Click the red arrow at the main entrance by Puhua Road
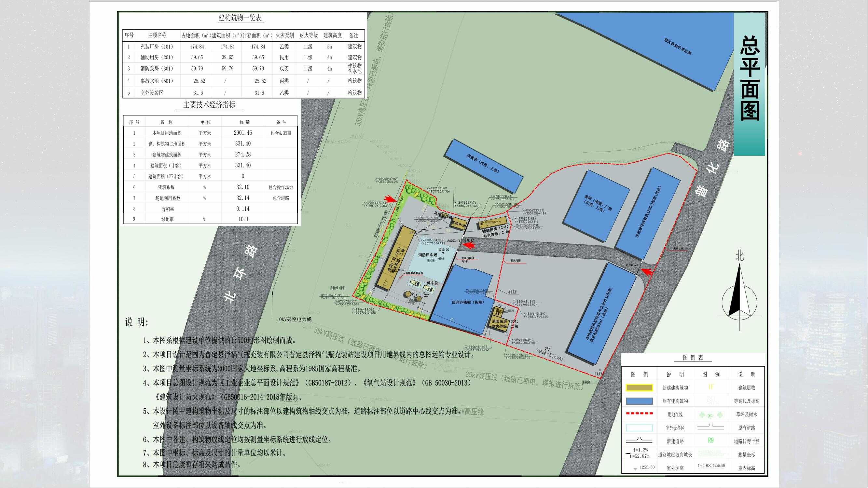The width and height of the screenshot is (868, 488). (x=647, y=271)
